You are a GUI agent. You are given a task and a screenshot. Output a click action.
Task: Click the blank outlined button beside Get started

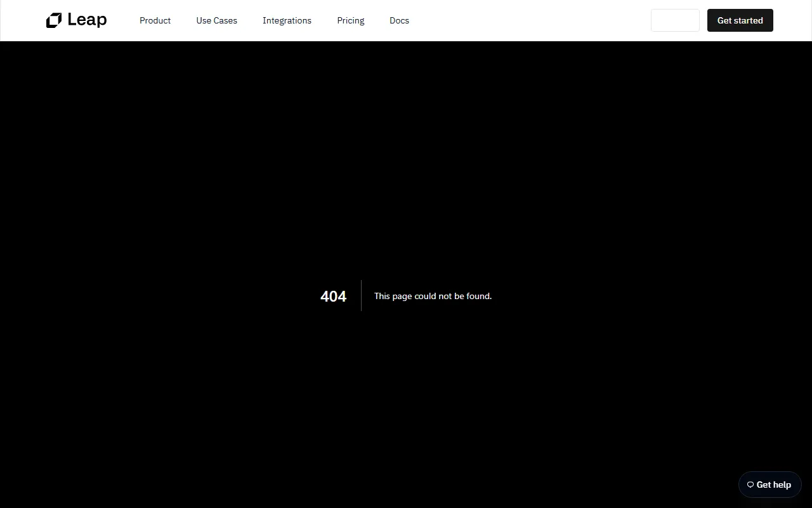[675, 20]
